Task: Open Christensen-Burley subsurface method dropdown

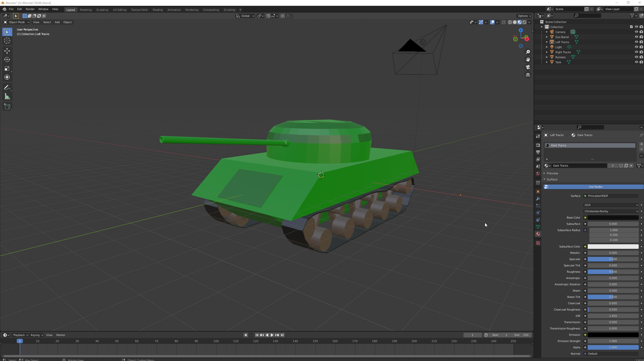Action: click(611, 211)
